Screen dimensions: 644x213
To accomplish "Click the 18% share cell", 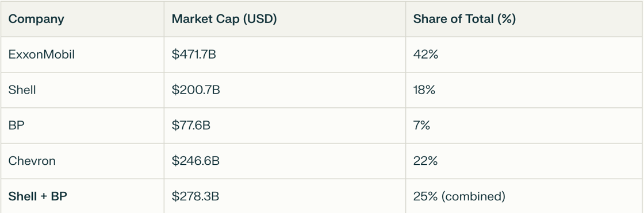I will 424,90.
